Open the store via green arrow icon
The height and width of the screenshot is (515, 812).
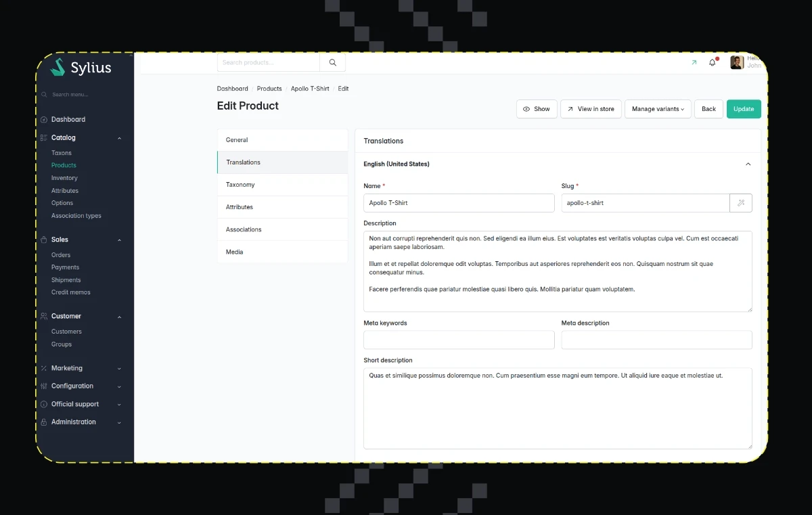click(694, 62)
